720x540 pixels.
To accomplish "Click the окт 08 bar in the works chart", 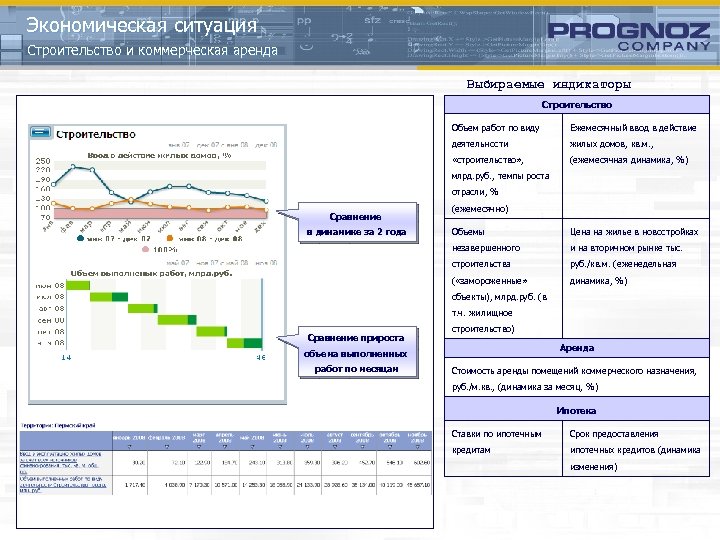I will tap(212, 331).
